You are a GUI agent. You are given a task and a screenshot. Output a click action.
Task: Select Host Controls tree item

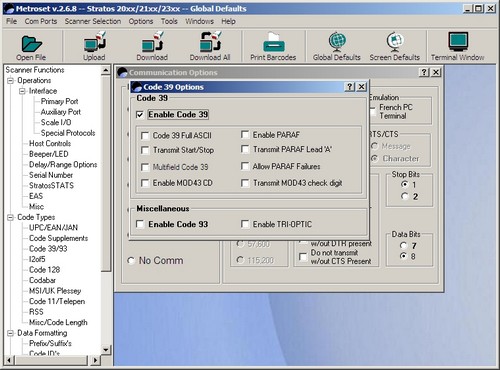click(x=50, y=144)
